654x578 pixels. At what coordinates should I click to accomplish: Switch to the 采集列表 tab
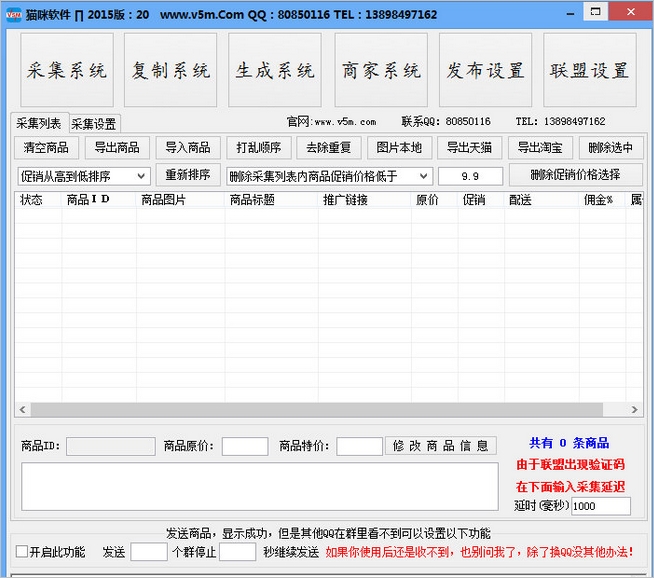39,123
